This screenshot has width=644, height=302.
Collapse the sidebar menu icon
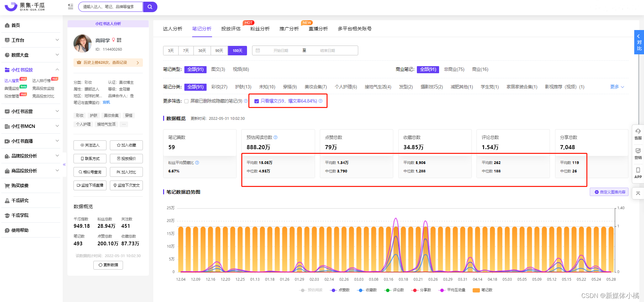click(70, 7)
